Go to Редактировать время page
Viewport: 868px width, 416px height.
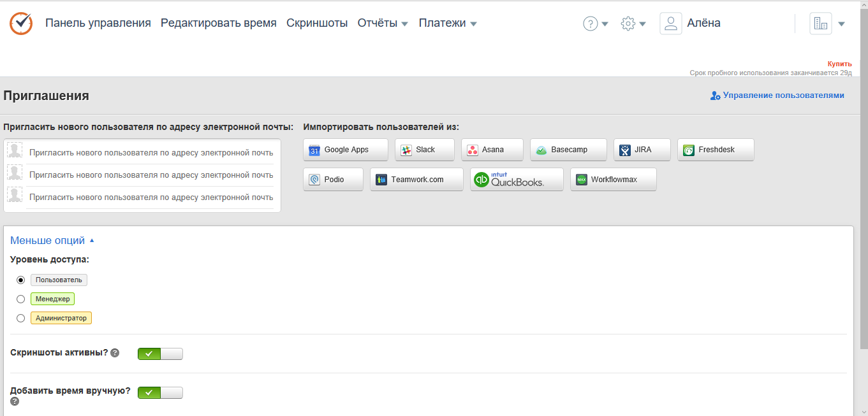[218, 24]
